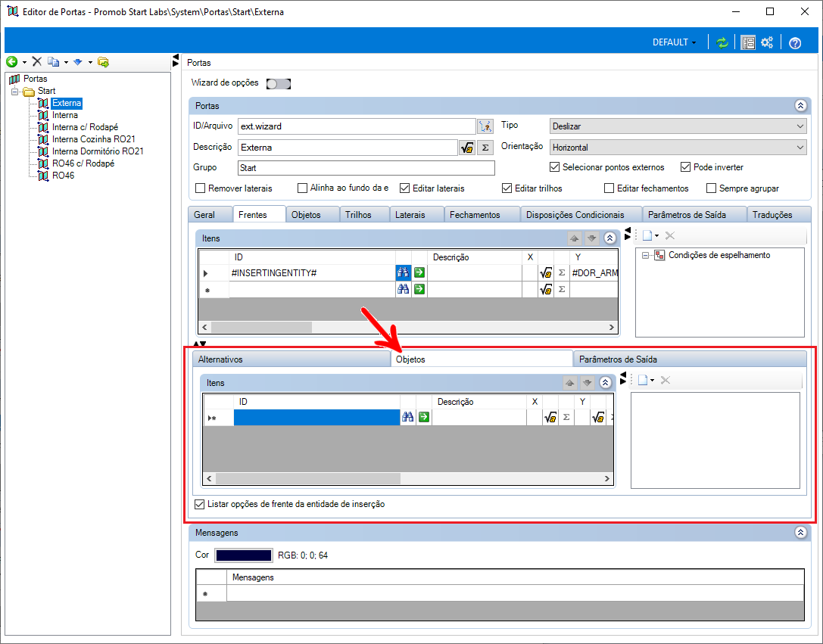Image resolution: width=823 pixels, height=644 pixels.
Task: Open the Alternativos tab
Action: point(291,359)
